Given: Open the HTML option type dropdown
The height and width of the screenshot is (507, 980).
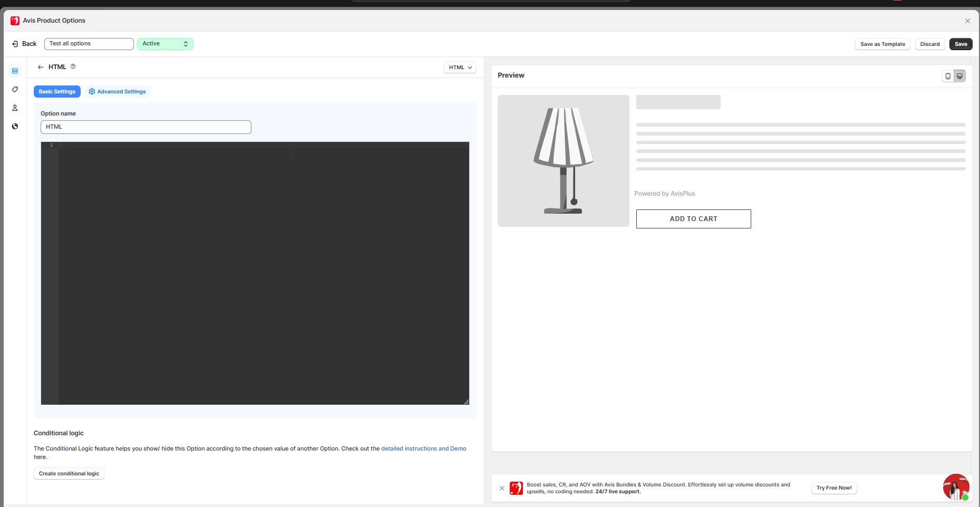Looking at the screenshot, I should point(460,68).
